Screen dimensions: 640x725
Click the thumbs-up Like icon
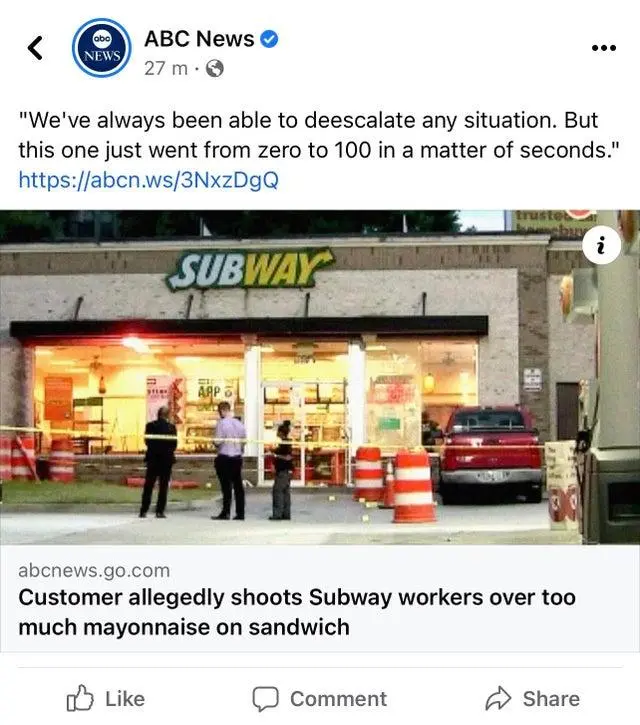[80, 698]
